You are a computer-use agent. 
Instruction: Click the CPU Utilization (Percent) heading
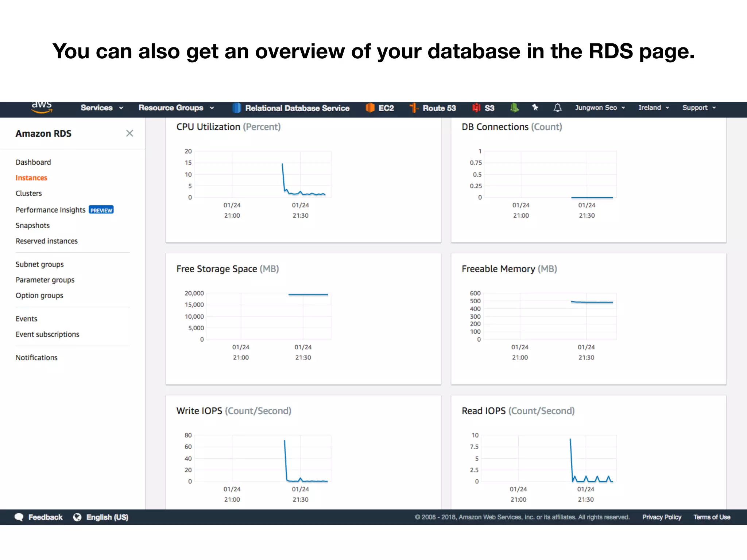(x=229, y=127)
